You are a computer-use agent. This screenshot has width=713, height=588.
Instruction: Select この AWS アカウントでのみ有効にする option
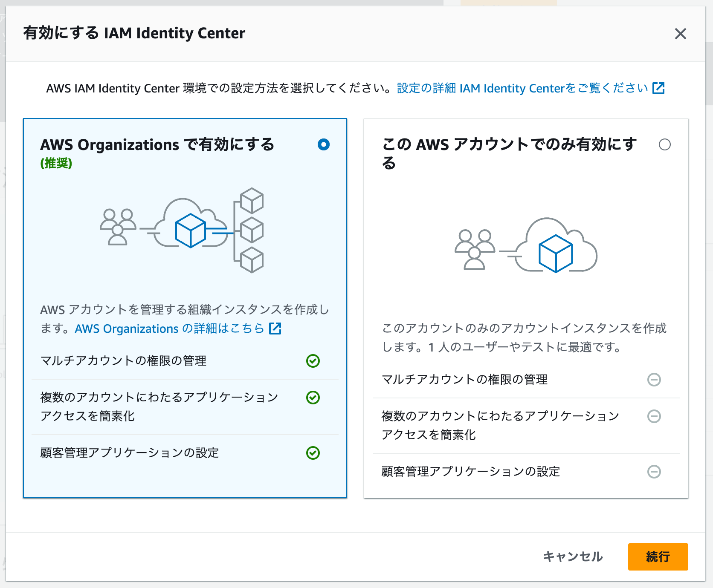tap(666, 145)
